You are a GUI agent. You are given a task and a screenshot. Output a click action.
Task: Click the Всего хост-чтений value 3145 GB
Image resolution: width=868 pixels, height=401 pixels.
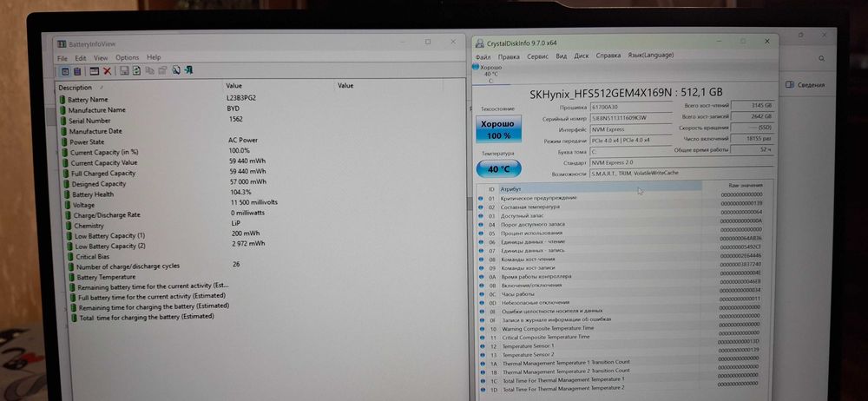(752, 105)
